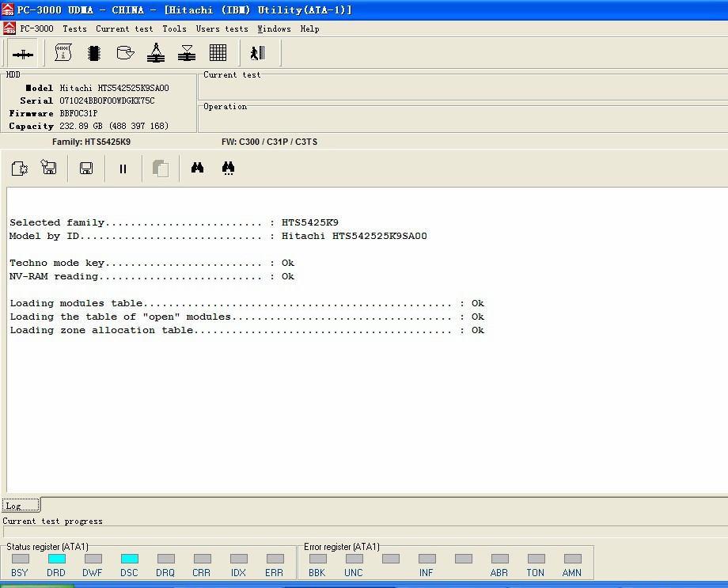This screenshot has width=728, height=588.
Task: Click the TON error indicator
Action: [x=537, y=559]
